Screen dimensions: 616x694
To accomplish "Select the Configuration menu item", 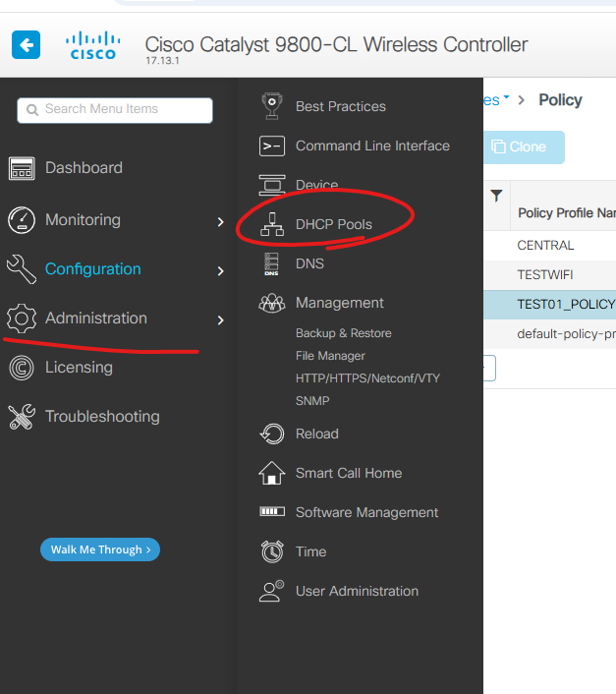I will point(93,269).
